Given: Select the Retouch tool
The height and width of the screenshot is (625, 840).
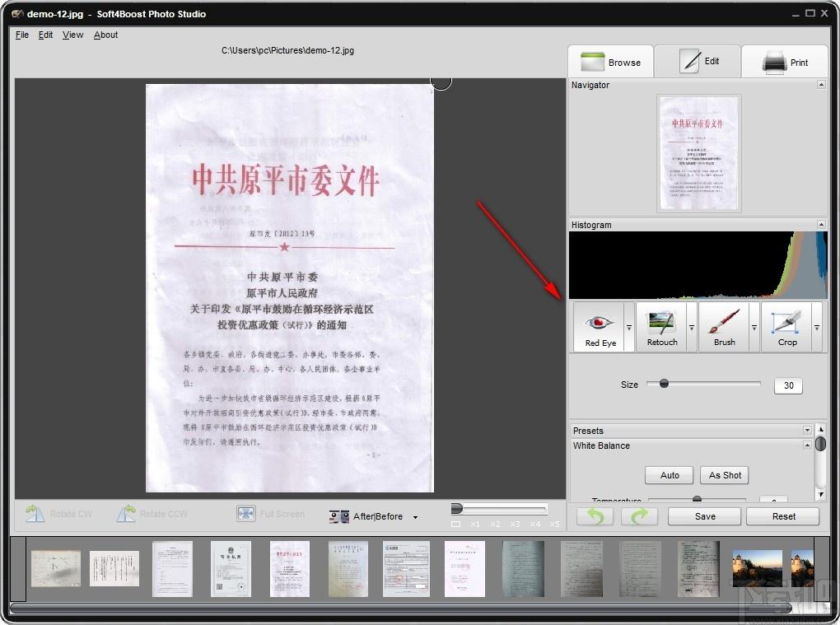Looking at the screenshot, I should (x=661, y=327).
